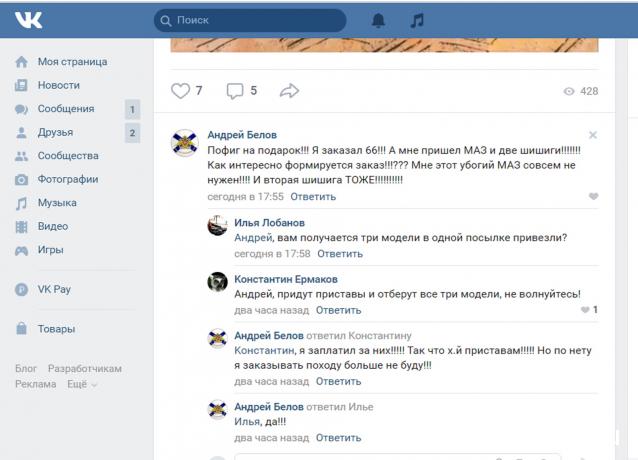Click the chat bubbles icon beside Сообщения
The image size is (638, 460).
21,109
